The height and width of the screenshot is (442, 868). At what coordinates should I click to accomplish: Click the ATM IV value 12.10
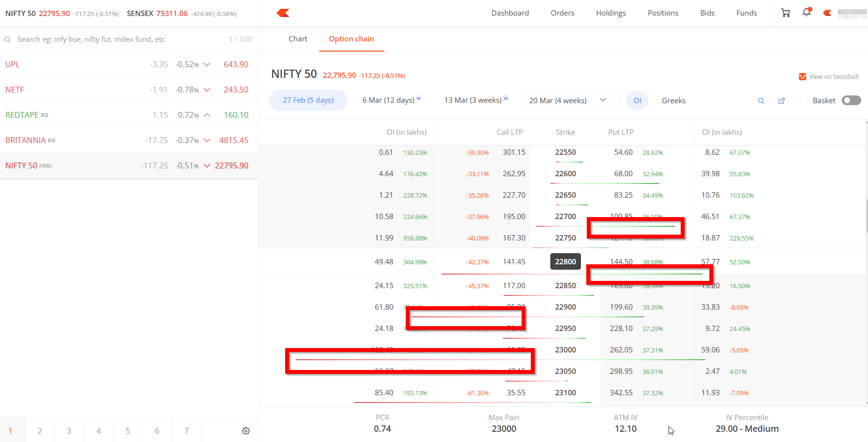click(626, 429)
